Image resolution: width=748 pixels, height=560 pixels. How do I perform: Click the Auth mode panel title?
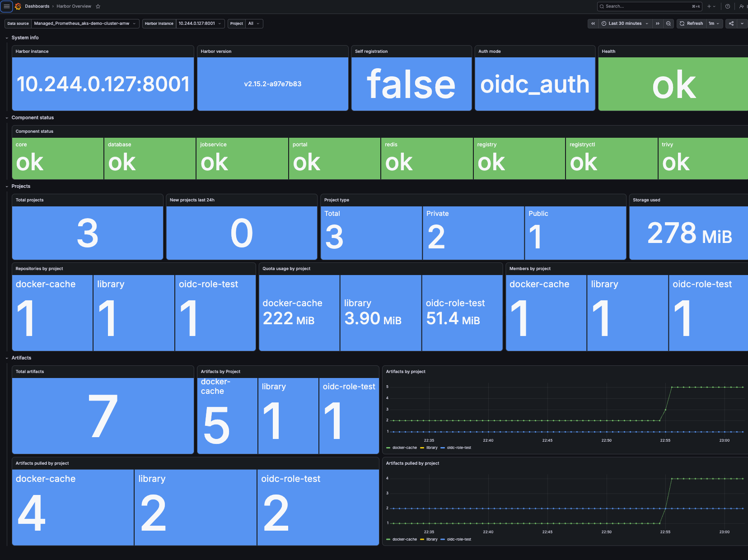tap(489, 51)
